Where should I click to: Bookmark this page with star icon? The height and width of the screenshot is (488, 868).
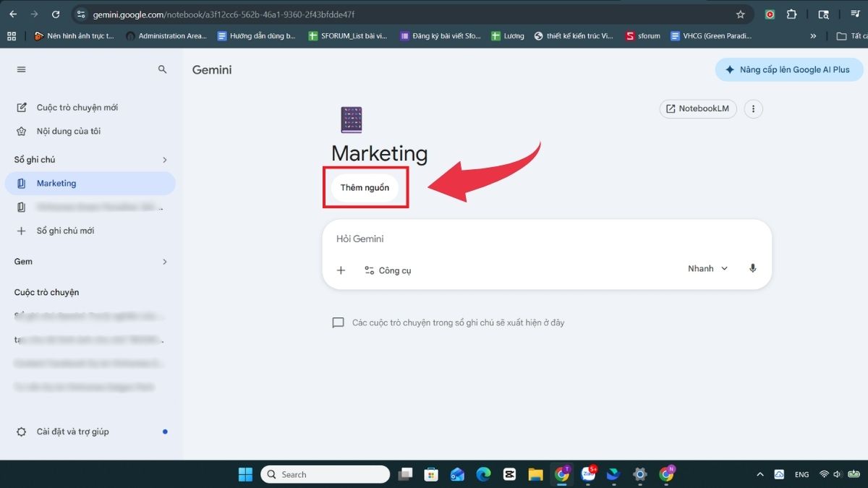[x=740, y=14]
